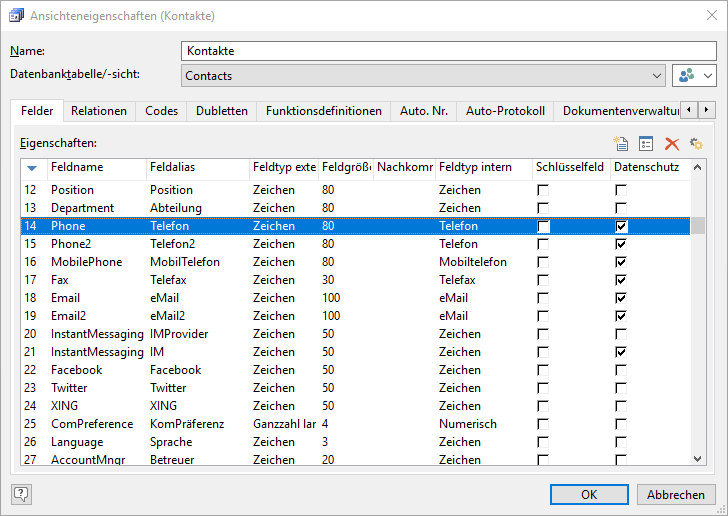Select the MobilePhone field row
Image resolution: width=728 pixels, height=516 pixels.
click(87, 262)
